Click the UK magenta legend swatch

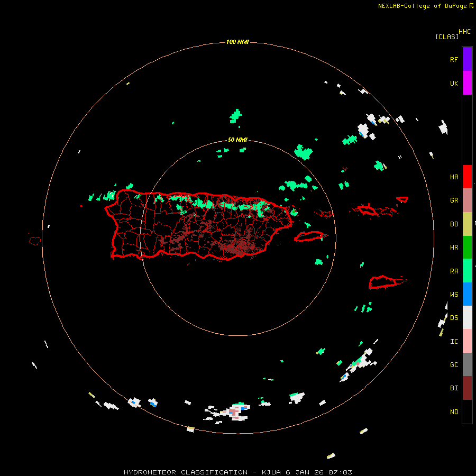(467, 83)
